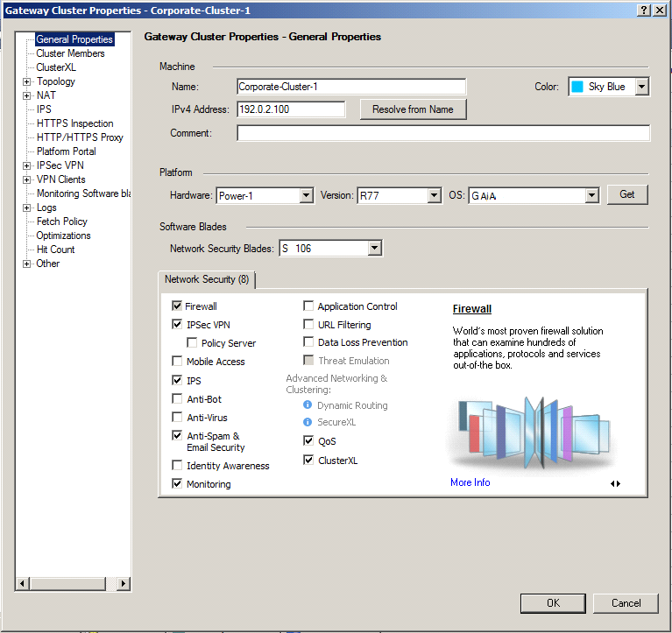Click the Threat Emulation checkbox
This screenshot has width=672, height=633.
pyautogui.click(x=308, y=360)
